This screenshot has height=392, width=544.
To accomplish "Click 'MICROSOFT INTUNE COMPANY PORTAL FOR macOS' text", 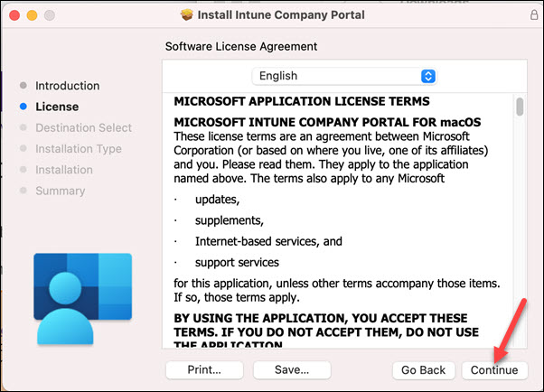I will click(327, 122).
